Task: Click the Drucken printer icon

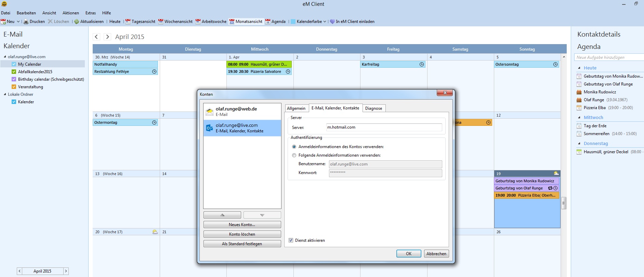Action: click(x=26, y=22)
